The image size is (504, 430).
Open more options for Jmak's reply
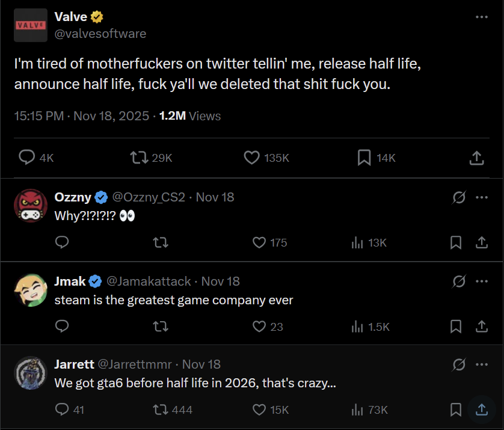coord(482,281)
